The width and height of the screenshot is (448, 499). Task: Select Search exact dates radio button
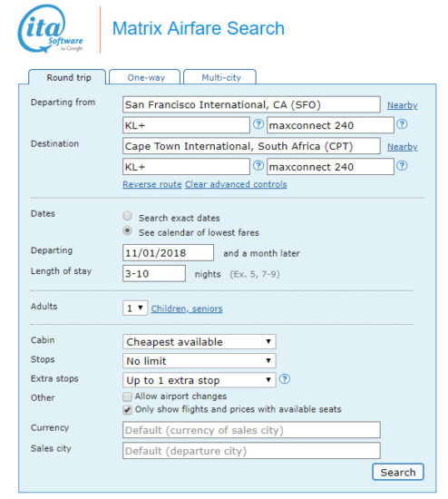click(127, 216)
